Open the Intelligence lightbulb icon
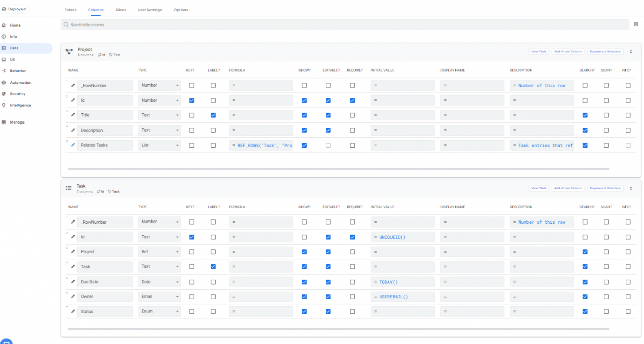Viewport: 644px width, 344px height. pyautogui.click(x=4, y=105)
